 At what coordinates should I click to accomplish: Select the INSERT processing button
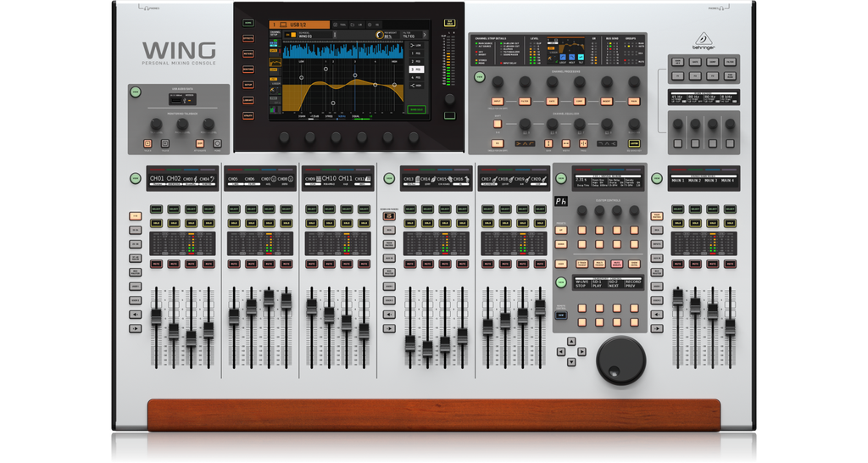(607, 102)
